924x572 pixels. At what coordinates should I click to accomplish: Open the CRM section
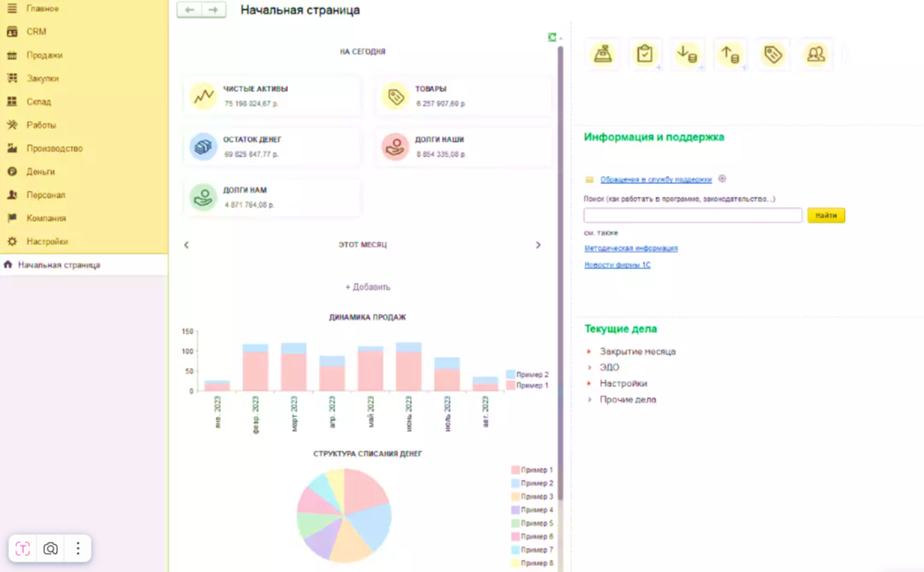(x=84, y=31)
